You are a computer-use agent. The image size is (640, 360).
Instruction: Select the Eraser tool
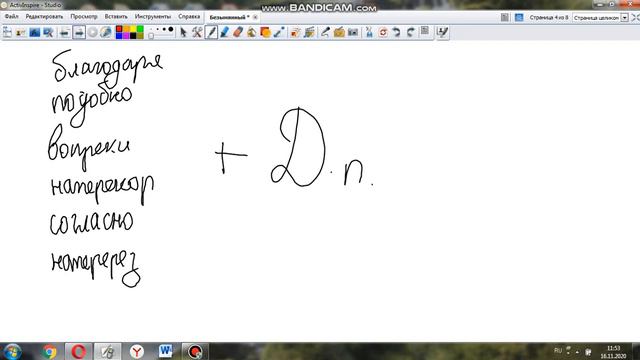point(238,32)
